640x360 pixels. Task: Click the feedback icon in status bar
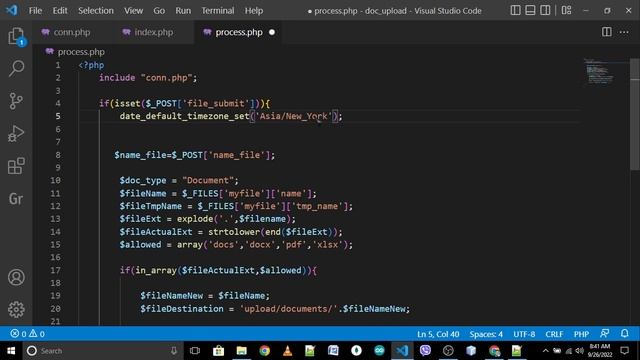605,333
